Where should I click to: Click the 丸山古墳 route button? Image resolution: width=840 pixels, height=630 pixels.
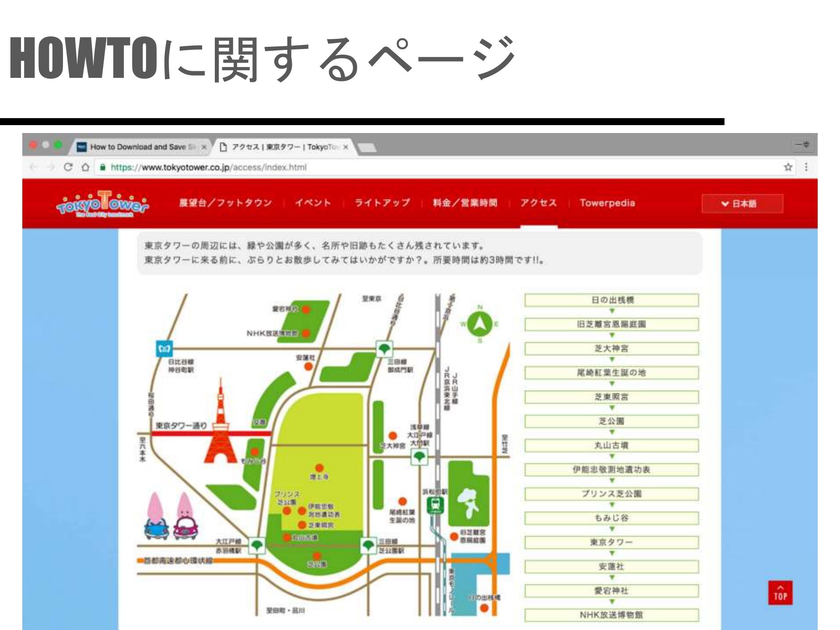point(612,446)
